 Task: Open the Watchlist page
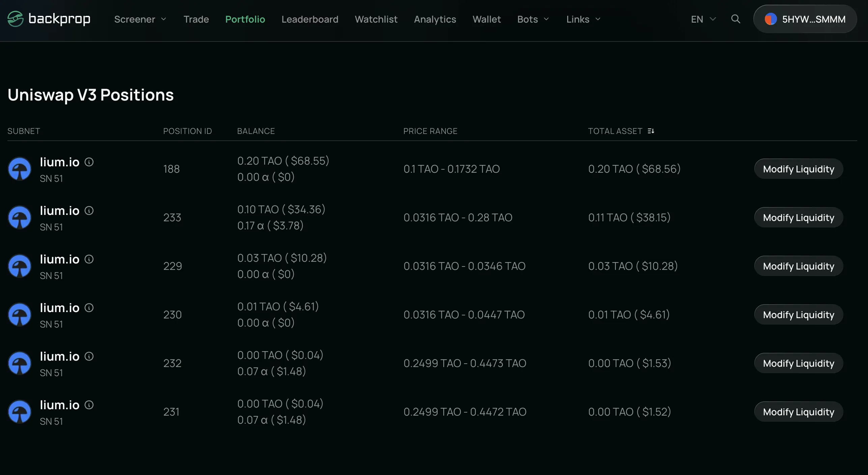coord(376,19)
